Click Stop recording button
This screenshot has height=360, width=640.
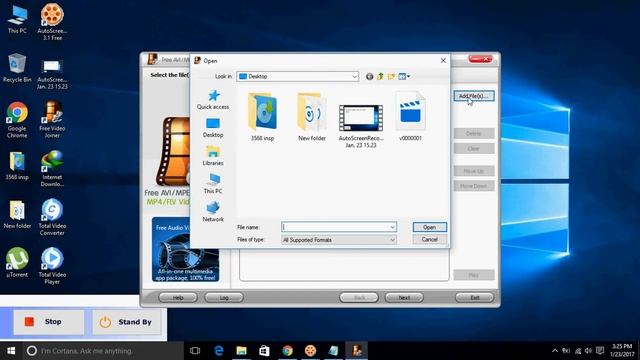pyautogui.click(x=49, y=322)
